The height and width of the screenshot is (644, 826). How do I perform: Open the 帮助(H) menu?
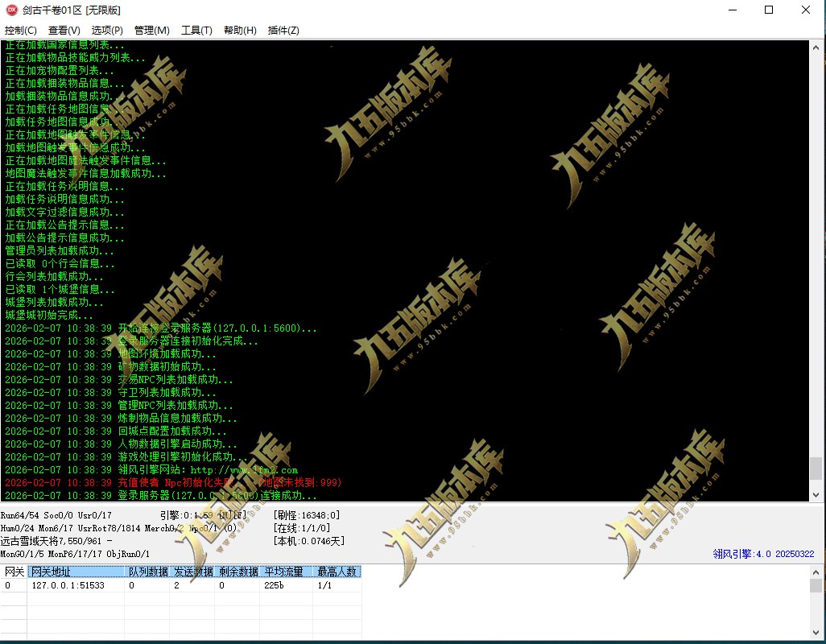click(240, 30)
